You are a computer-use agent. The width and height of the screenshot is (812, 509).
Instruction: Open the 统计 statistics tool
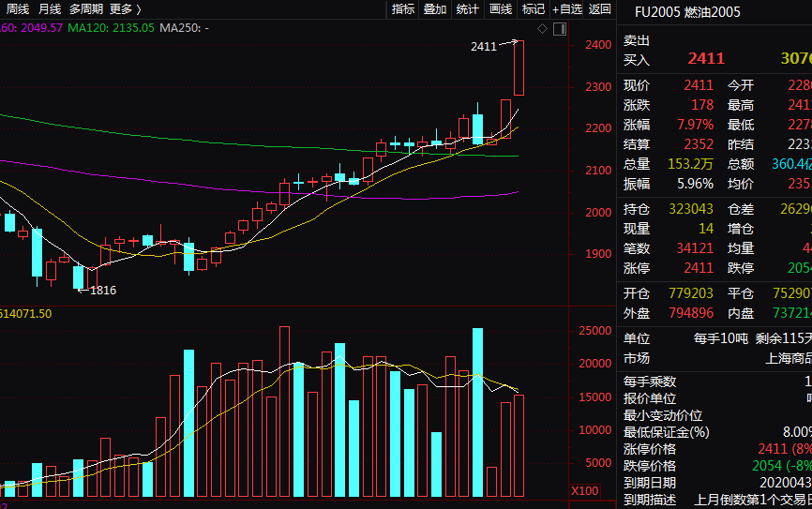point(468,9)
